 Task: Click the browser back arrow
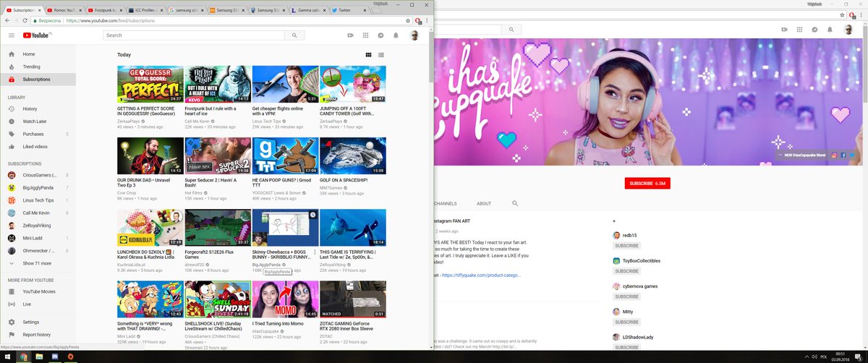(7, 21)
